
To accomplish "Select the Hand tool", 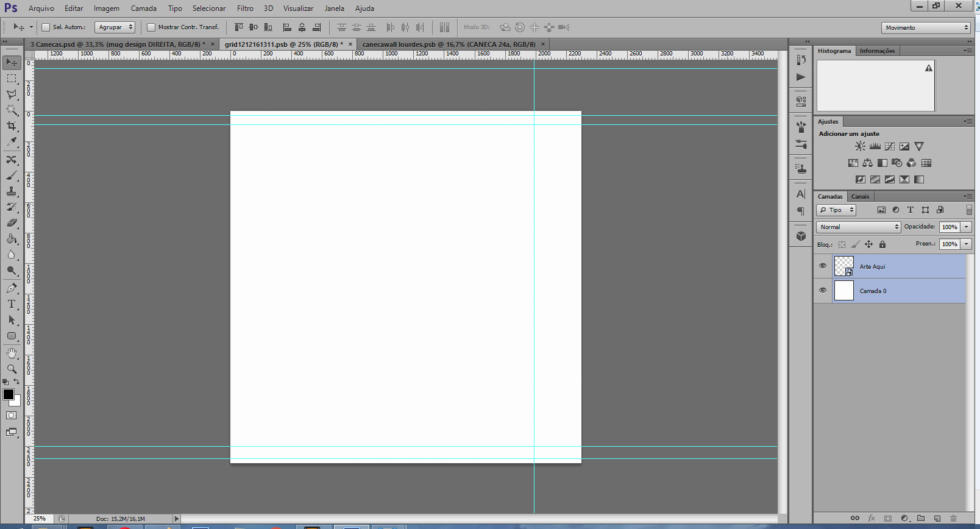I will point(12,353).
